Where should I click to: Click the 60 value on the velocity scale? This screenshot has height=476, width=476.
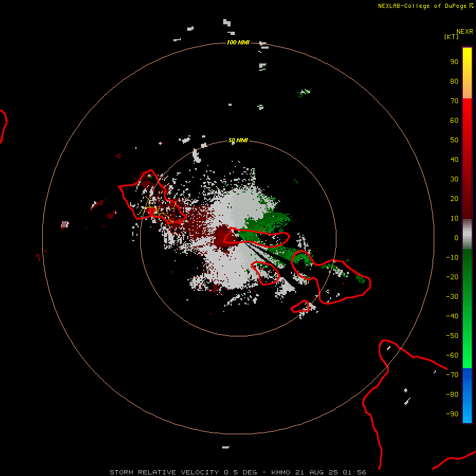click(x=454, y=121)
